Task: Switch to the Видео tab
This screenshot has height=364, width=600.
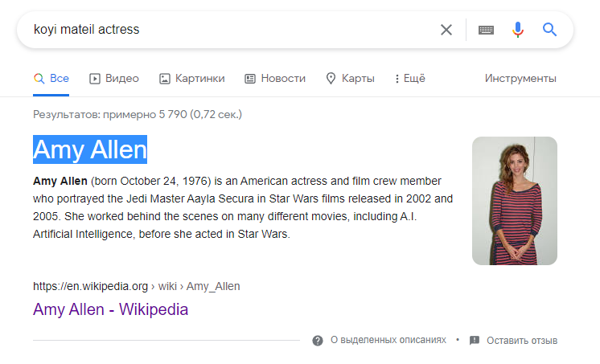Action: (x=114, y=79)
